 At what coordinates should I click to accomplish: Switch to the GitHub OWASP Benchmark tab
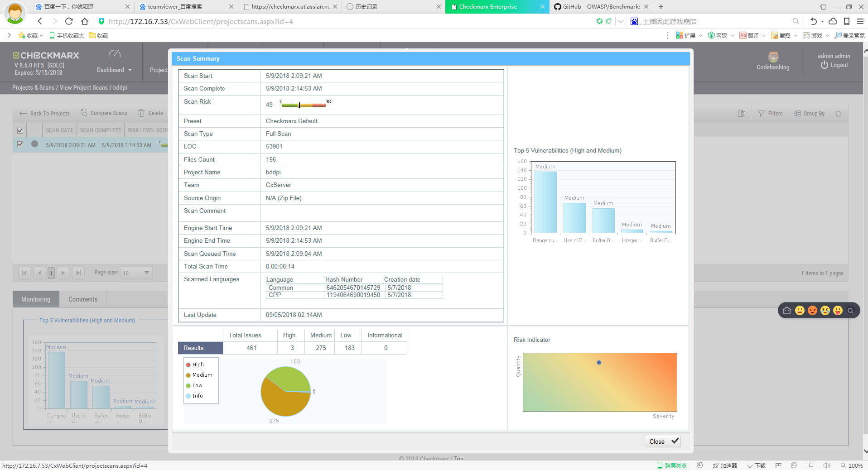[601, 7]
